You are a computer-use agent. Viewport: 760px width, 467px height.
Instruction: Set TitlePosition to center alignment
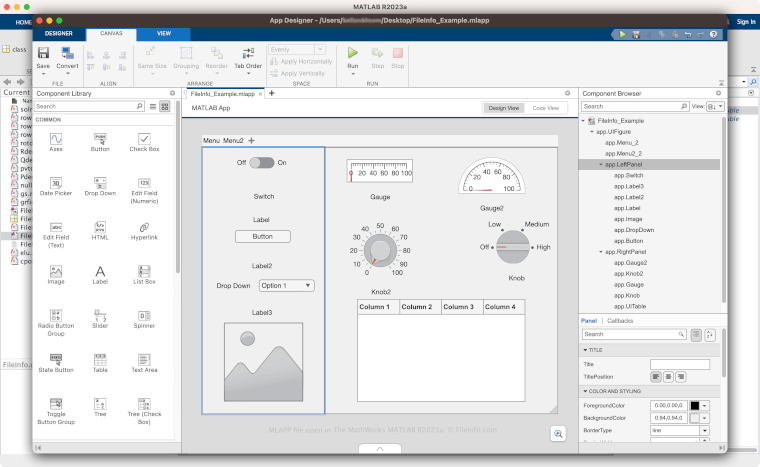(669, 376)
